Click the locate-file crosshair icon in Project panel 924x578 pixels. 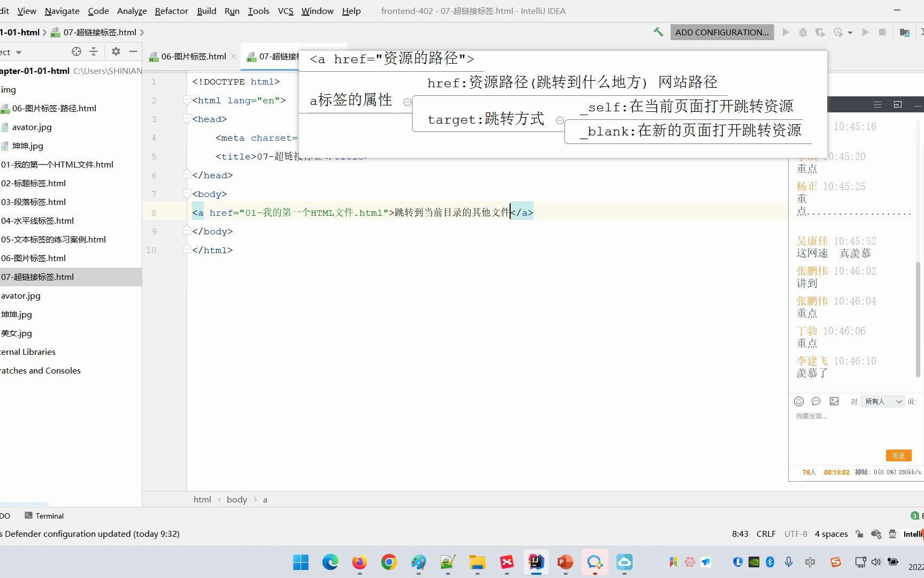pyautogui.click(x=76, y=51)
